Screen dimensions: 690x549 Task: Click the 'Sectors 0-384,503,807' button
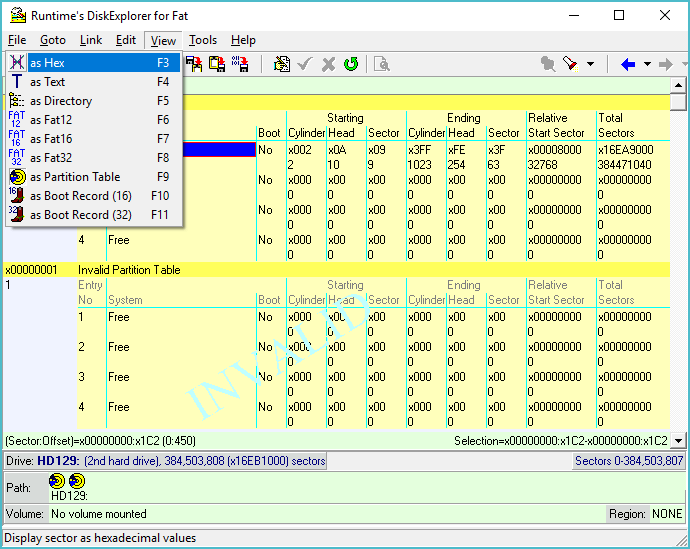628,461
